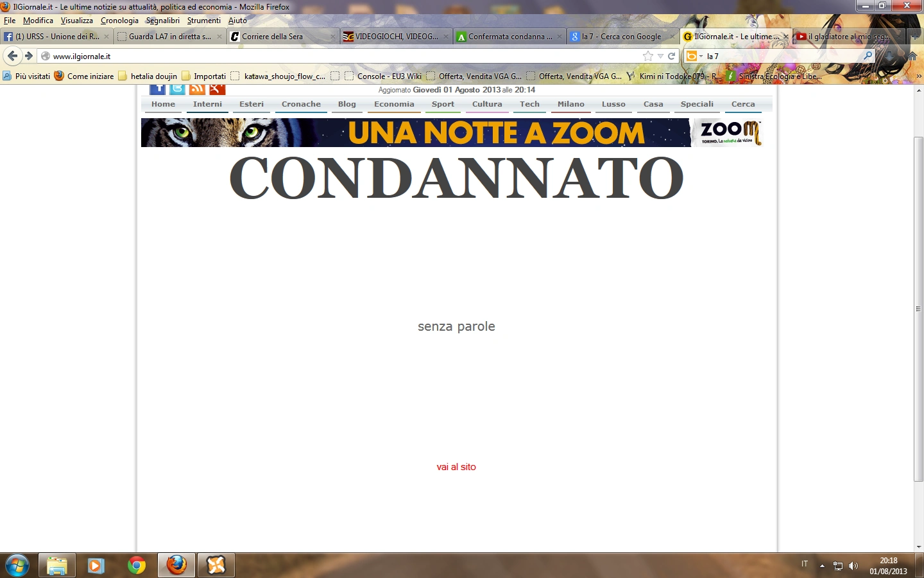Open the RSS feed icon on the page
The height and width of the screenshot is (578, 924).
click(197, 89)
